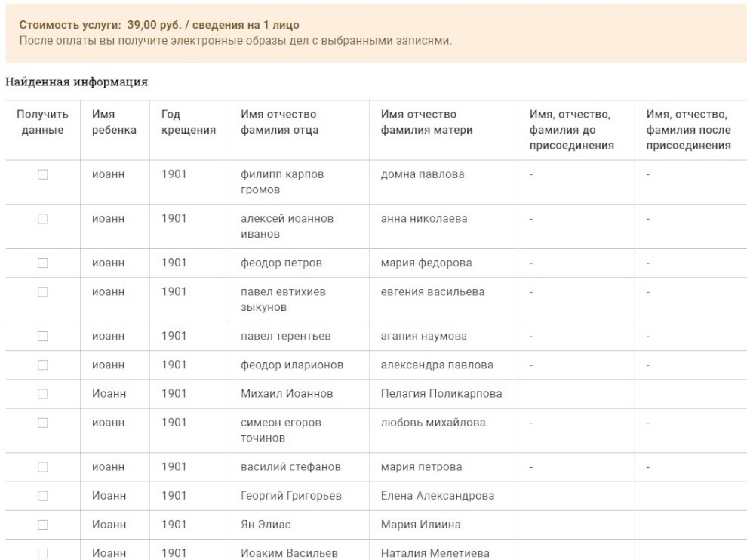Check the box for the Ян Элиас record
747x560 pixels.
(43, 525)
